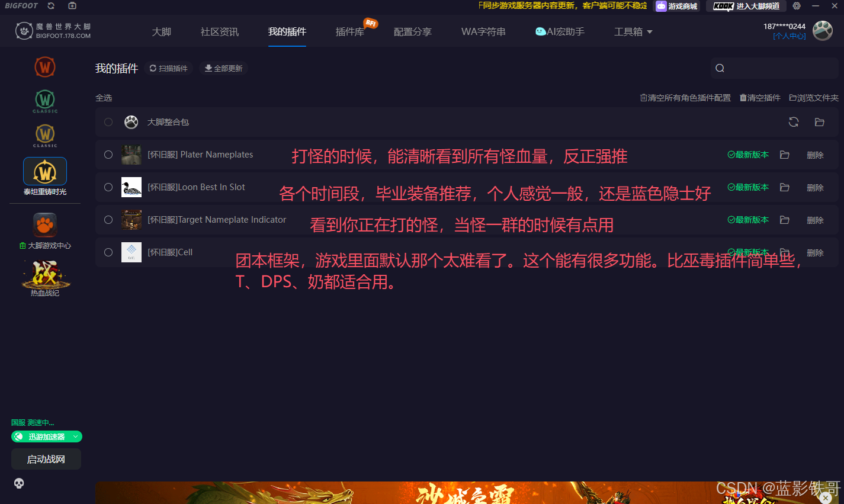This screenshot has width=844, height=504.
Task: Delete the Loon Best In Slot plugin
Action: pyautogui.click(x=815, y=188)
